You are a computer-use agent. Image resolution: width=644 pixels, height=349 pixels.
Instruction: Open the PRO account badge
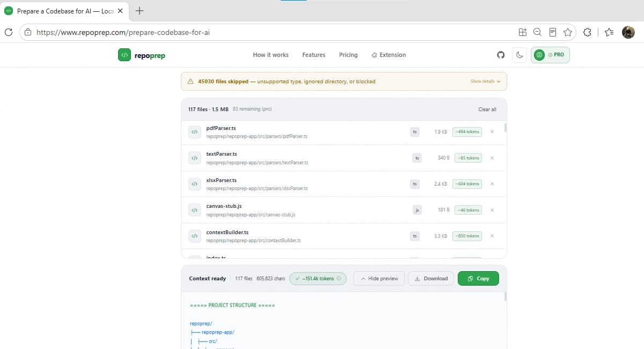[x=550, y=55]
